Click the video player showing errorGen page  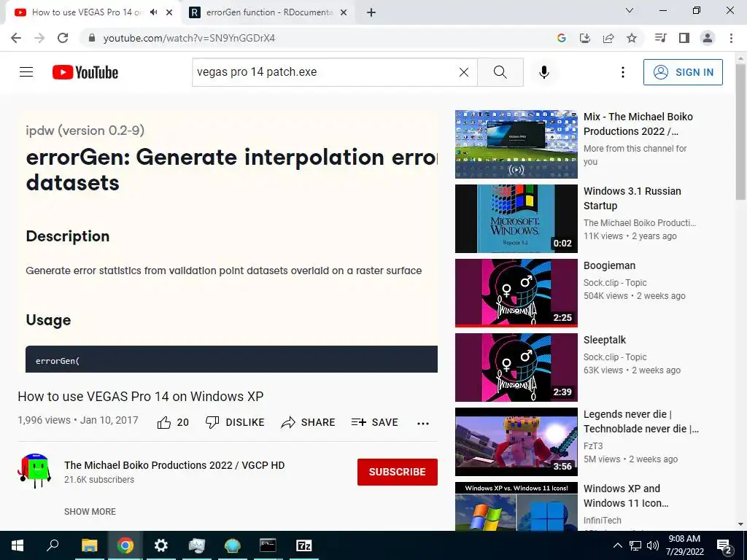coord(228,241)
